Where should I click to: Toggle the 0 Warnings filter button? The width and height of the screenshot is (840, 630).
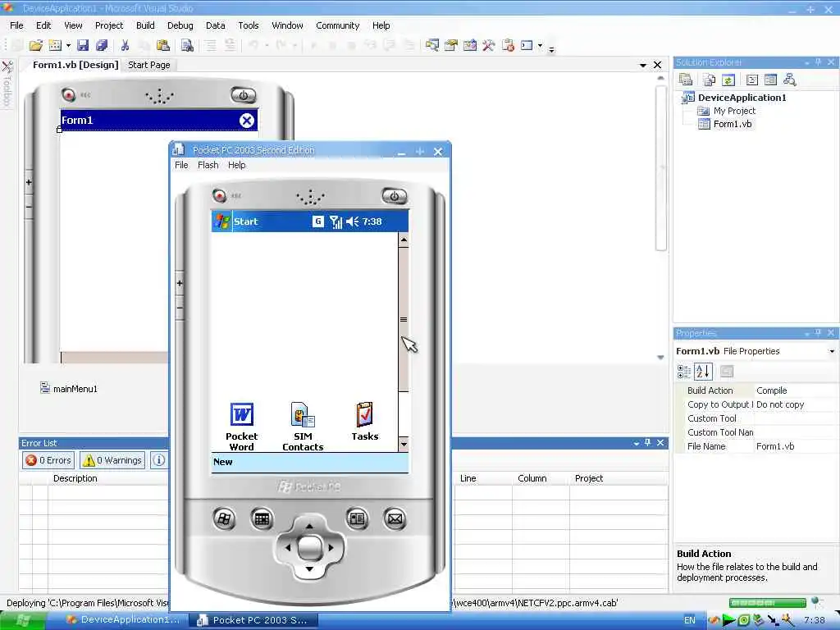click(113, 460)
